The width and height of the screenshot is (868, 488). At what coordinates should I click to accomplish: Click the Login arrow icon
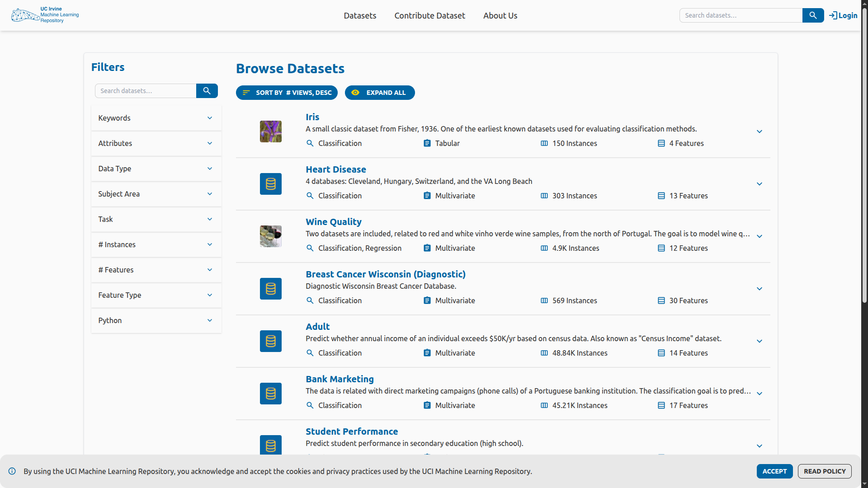tap(833, 15)
